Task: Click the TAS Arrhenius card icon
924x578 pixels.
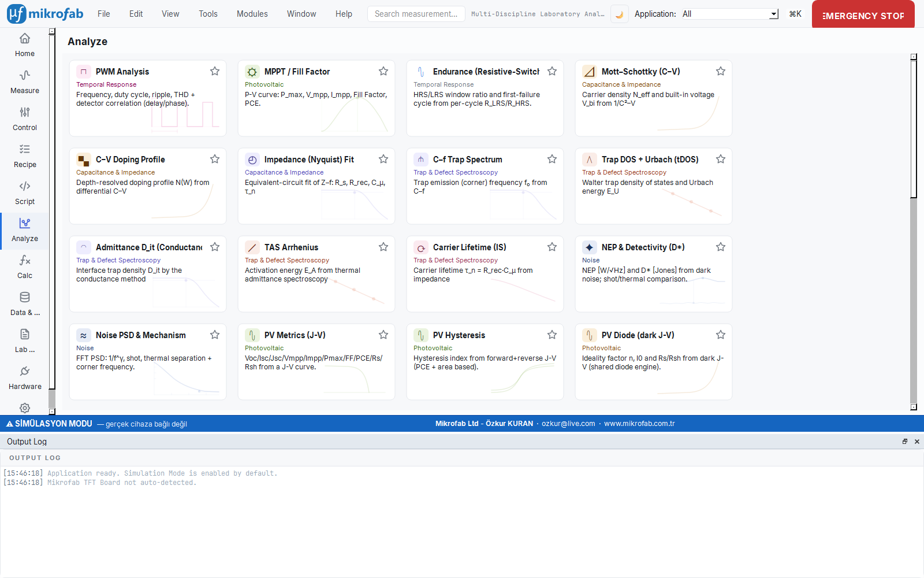Action: click(252, 247)
